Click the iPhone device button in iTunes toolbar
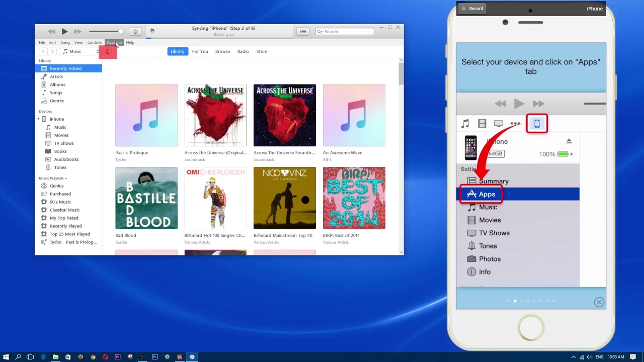The image size is (644, 362). [x=108, y=51]
